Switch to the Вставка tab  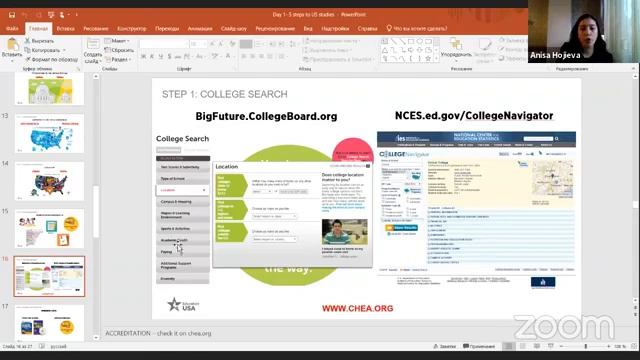65,29
